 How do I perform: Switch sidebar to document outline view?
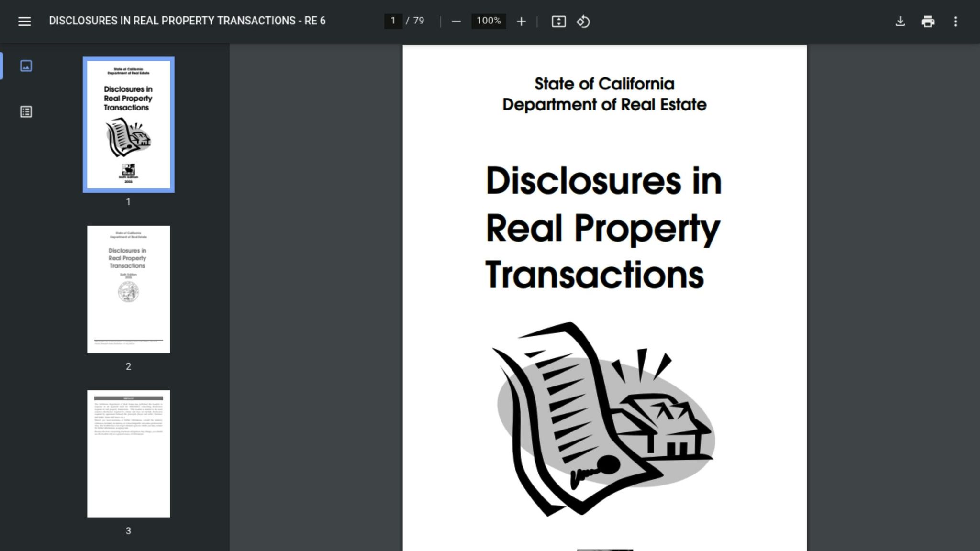tap(26, 112)
